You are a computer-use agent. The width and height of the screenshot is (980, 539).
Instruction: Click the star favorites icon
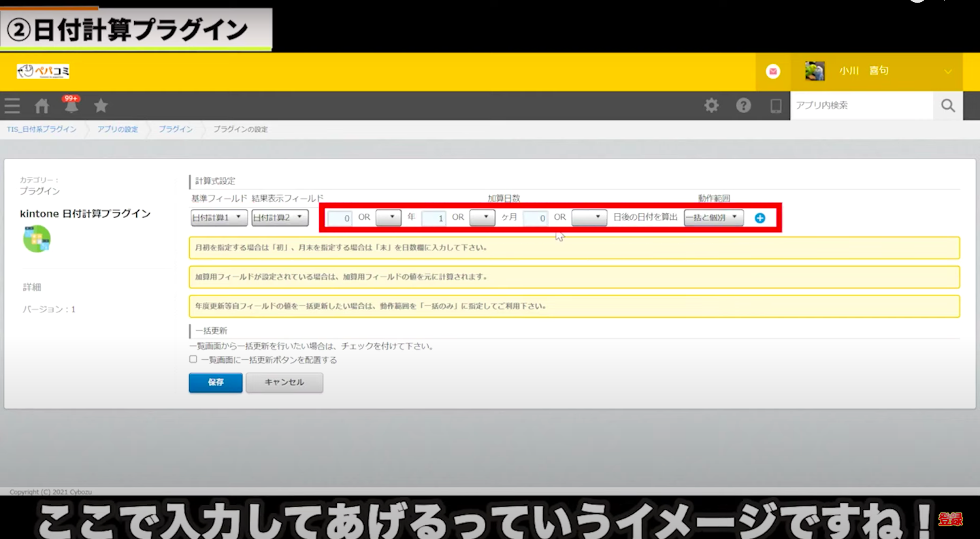click(101, 105)
